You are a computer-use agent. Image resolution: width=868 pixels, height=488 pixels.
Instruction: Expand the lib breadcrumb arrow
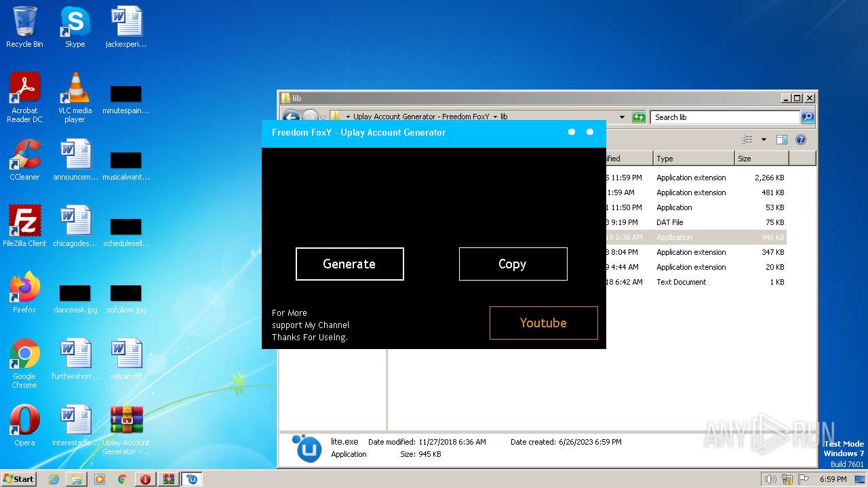(495, 117)
